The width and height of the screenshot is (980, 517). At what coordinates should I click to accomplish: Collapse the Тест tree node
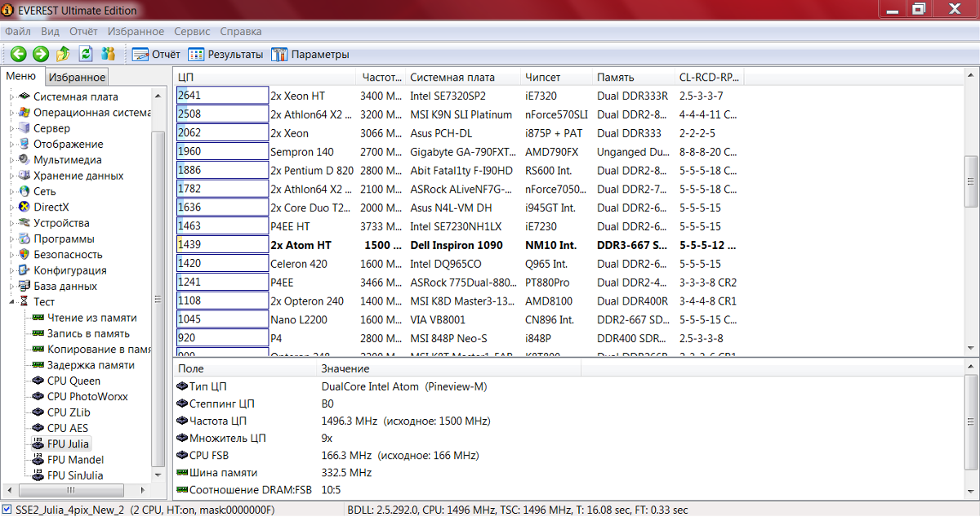coord(12,302)
